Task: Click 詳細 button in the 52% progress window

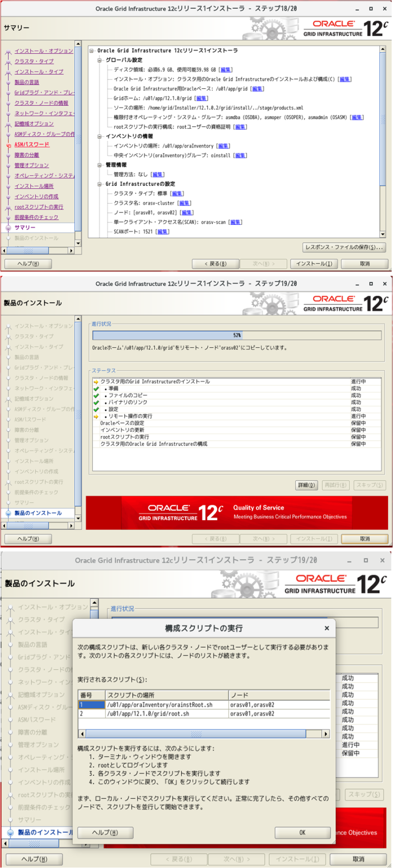Action: (307, 485)
